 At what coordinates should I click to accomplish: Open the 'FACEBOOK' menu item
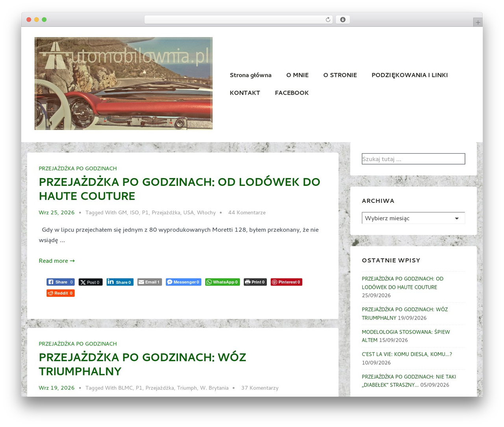click(x=292, y=93)
